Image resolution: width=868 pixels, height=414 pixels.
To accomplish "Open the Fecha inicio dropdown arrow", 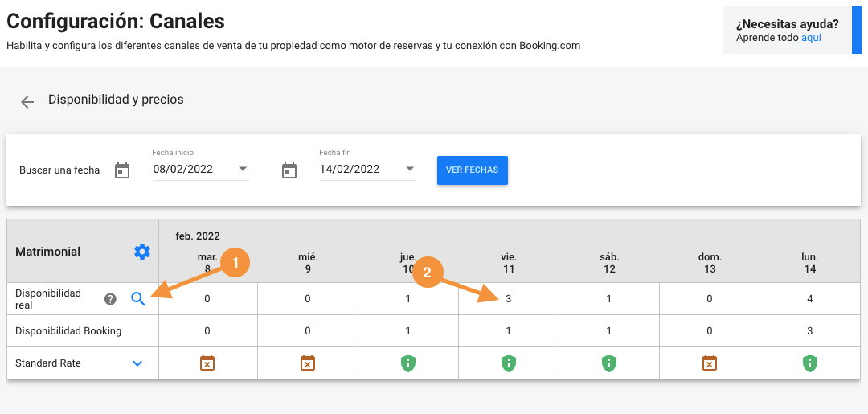I will (243, 169).
